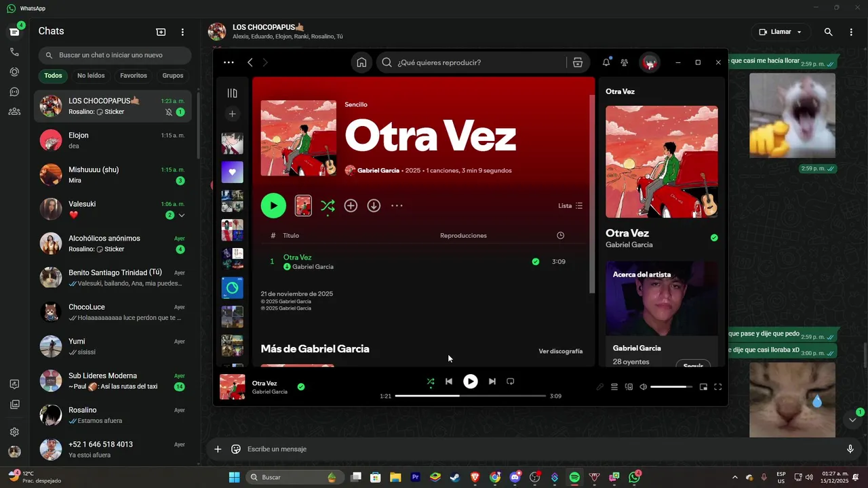Viewport: 868px width, 488px height.
Task: Start a new chat in WhatsApp
Action: pyautogui.click(x=161, y=32)
